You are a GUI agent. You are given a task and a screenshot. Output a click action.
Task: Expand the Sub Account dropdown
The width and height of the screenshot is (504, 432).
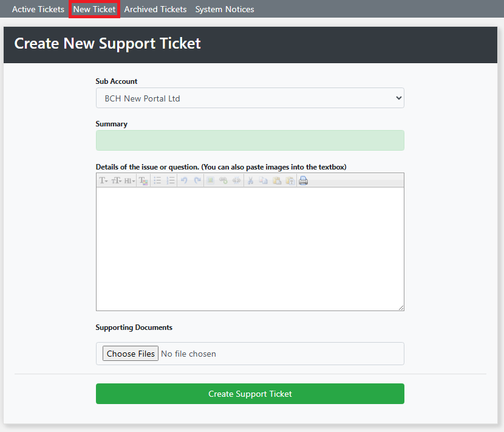[x=250, y=98]
